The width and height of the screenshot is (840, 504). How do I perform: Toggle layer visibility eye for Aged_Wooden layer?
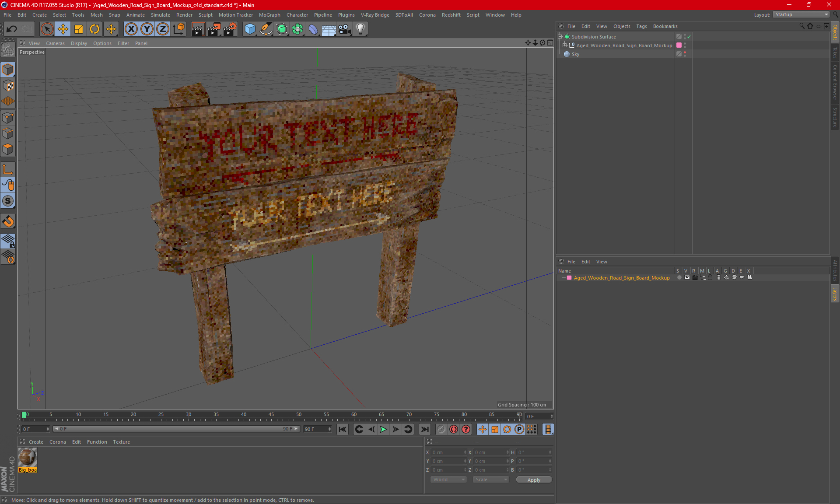pos(687,277)
